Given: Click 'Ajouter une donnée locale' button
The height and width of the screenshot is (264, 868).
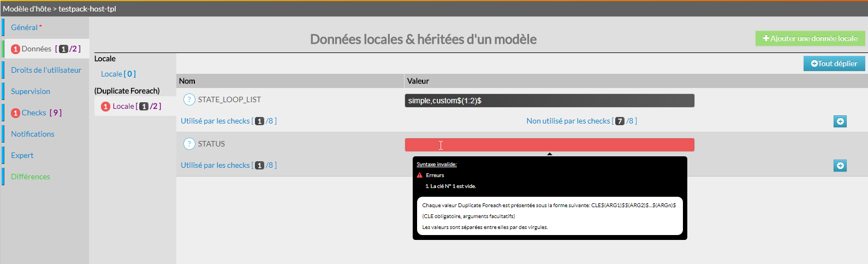Looking at the screenshot, I should click(810, 38).
